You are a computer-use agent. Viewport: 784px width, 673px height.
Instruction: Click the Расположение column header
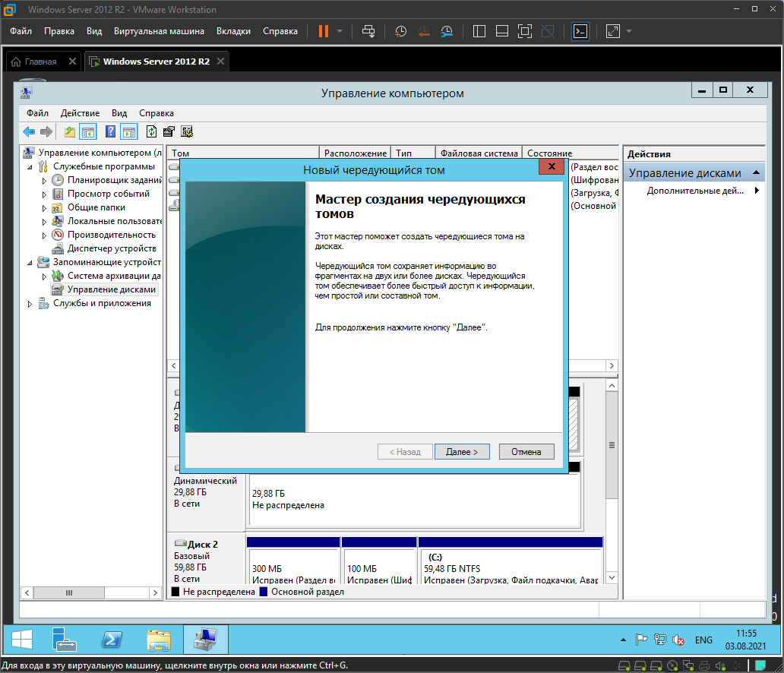pos(356,153)
